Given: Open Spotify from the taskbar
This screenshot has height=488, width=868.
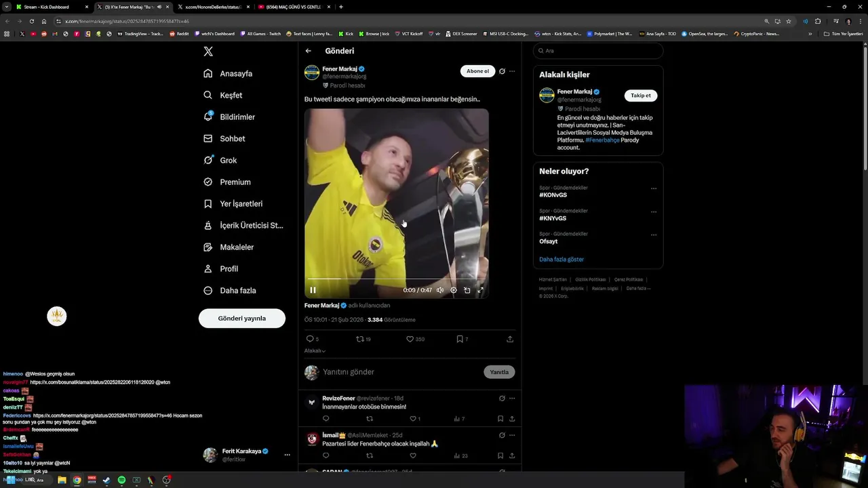Looking at the screenshot, I should [121, 480].
